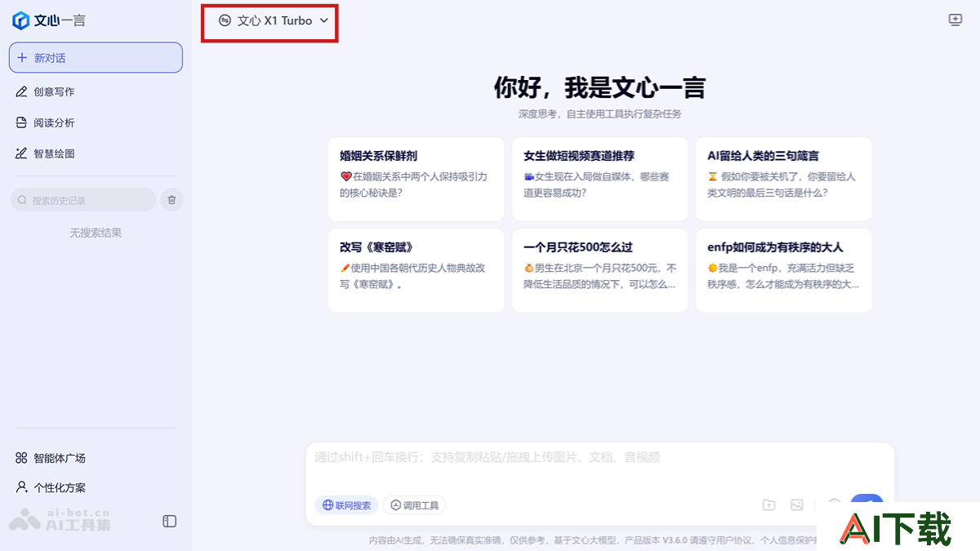This screenshot has height=551, width=980.
Task: Click the heading 你好，我是文心一言
Action: [x=599, y=87]
